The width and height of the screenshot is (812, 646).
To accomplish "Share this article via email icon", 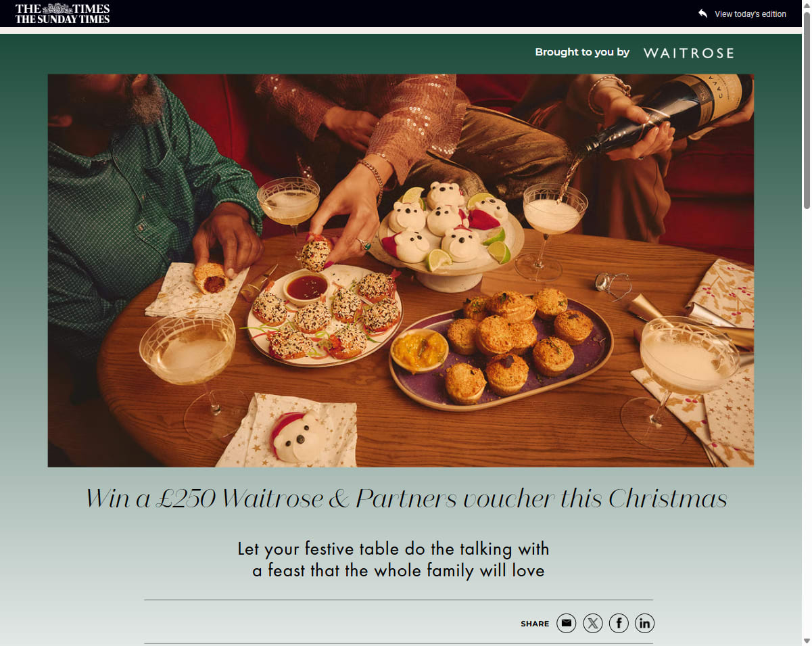I will [567, 623].
